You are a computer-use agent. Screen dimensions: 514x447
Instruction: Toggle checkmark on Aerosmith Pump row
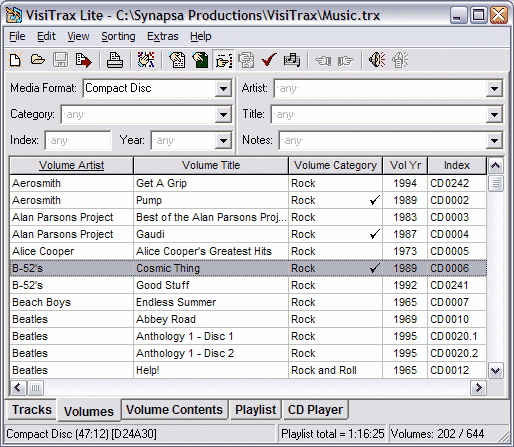pyautogui.click(x=375, y=200)
